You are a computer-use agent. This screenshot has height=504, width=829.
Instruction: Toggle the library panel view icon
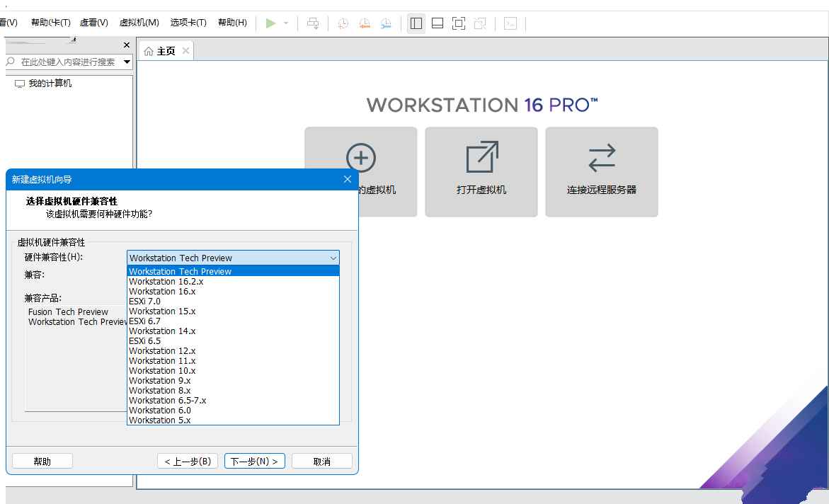(x=416, y=23)
